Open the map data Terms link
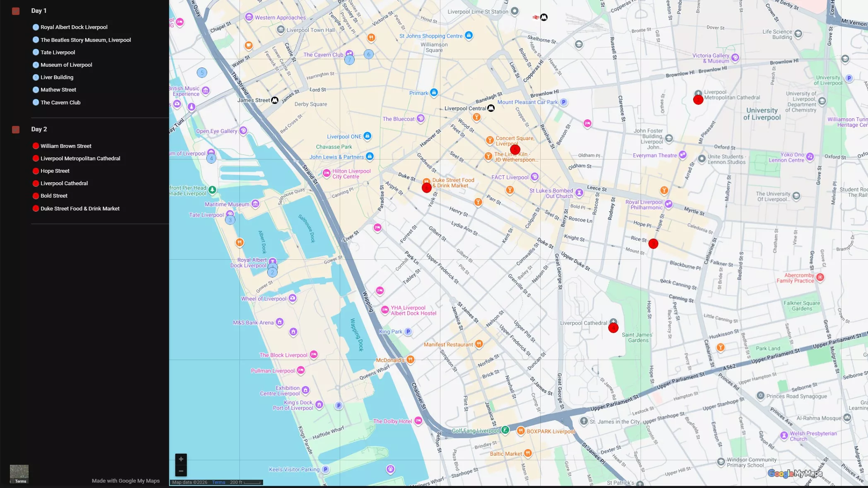 (218, 483)
